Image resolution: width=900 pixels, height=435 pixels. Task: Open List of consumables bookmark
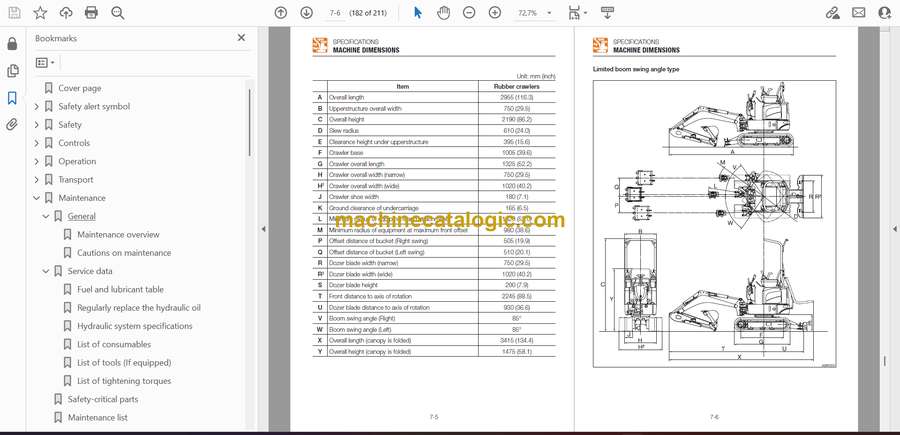pyautogui.click(x=114, y=344)
